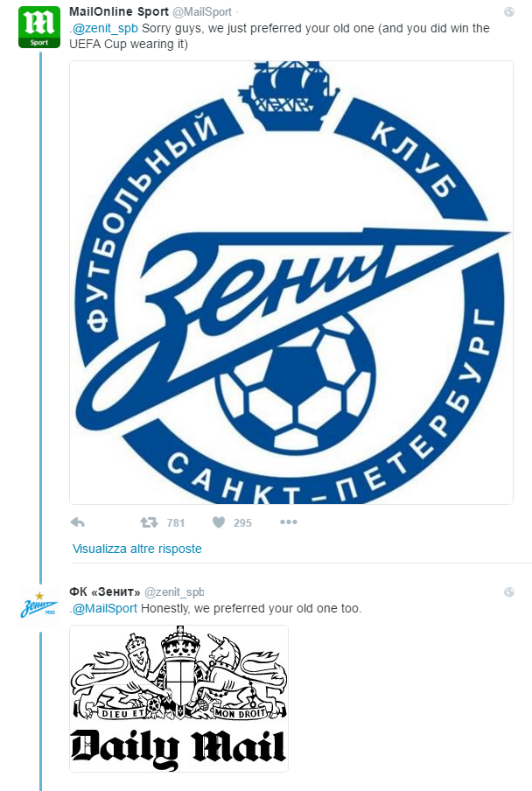The image size is (532, 791).
Task: Retweet the MailSport tweet
Action: pos(150,522)
